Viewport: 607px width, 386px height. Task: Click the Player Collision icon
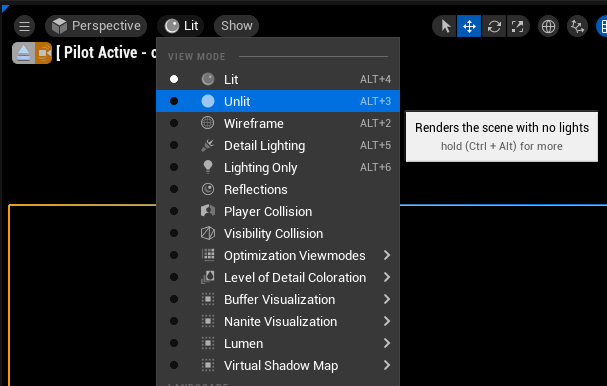click(x=208, y=211)
